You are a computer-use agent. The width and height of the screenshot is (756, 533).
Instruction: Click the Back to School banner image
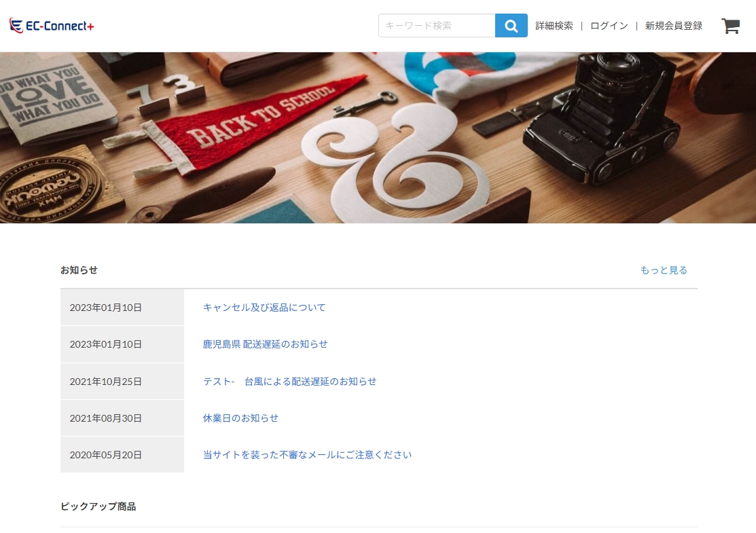pyautogui.click(x=378, y=137)
